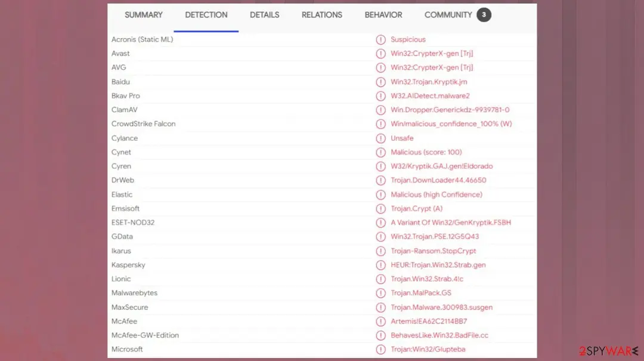Screen dimensions: 644x361
Task: Click the Trojan.MalPack.GS result
Action: [x=420, y=293]
